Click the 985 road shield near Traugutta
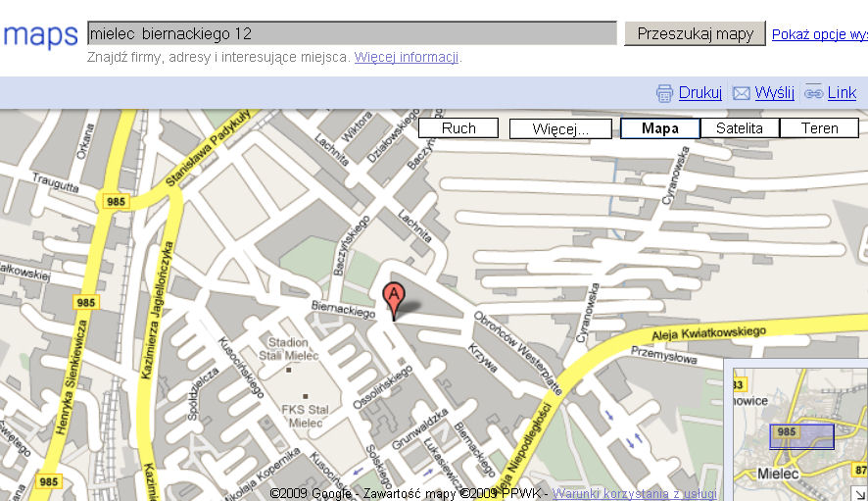 coord(116,201)
